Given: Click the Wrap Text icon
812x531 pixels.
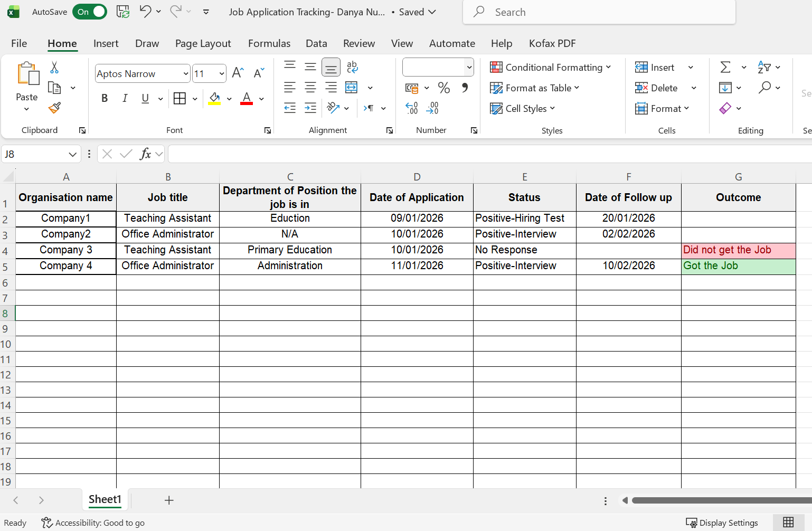Looking at the screenshot, I should pos(352,67).
